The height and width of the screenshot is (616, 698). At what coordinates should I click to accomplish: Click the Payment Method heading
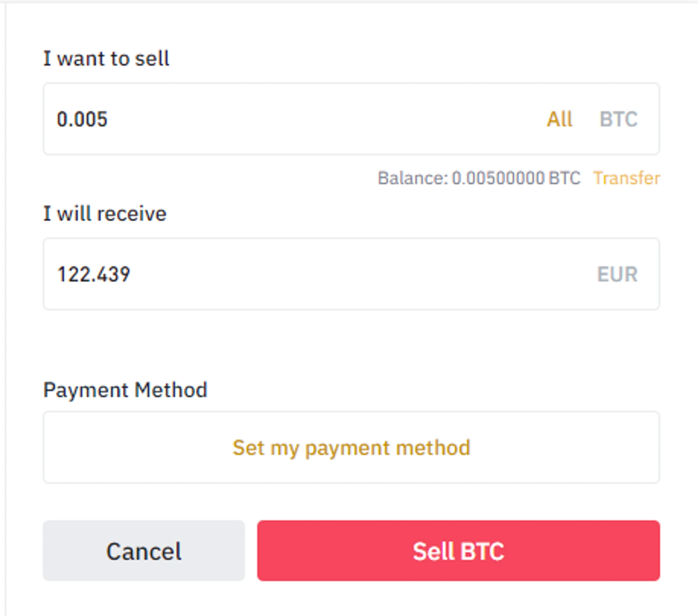pos(125,390)
